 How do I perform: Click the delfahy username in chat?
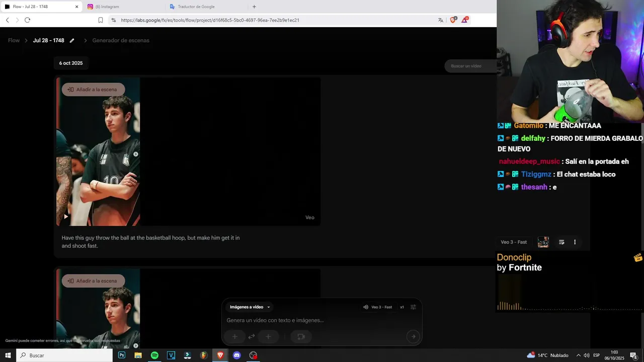pos(533,138)
